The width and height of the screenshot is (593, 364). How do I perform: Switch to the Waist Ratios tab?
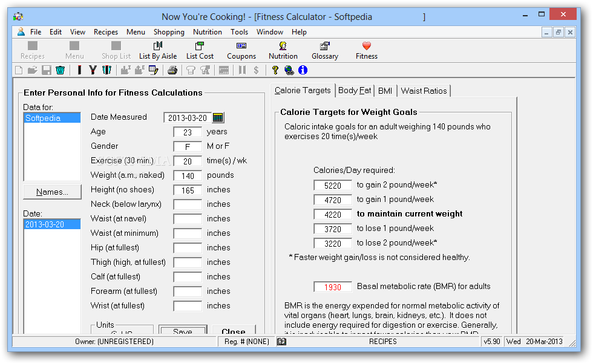(424, 91)
